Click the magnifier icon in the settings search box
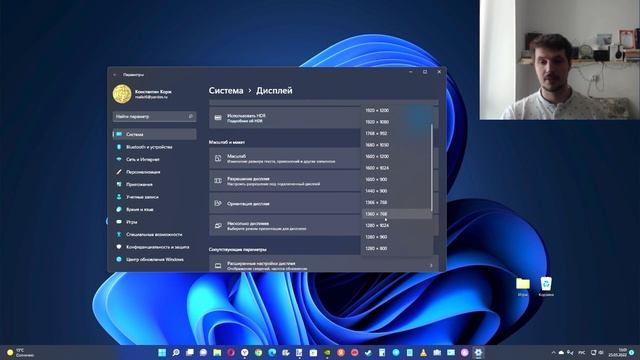The height and width of the screenshot is (360, 640). point(191,117)
